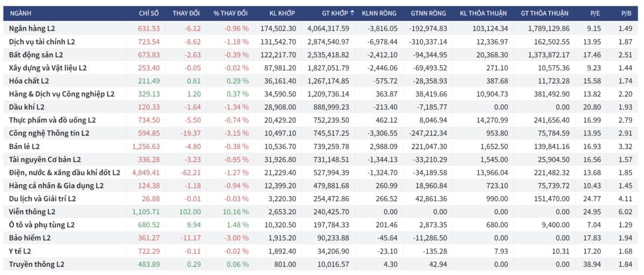The width and height of the screenshot is (644, 275).
Task: Click the Truyền thông L2 row
Action: (321, 264)
